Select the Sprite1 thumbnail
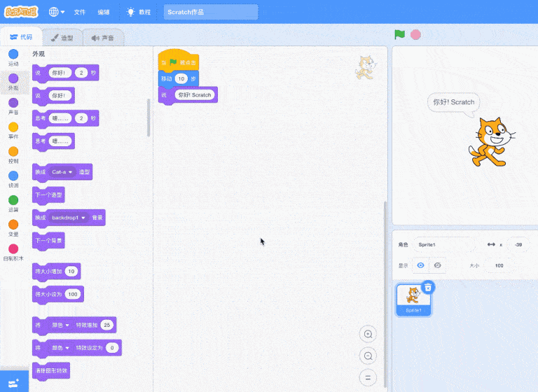The width and height of the screenshot is (538, 392). pos(413,300)
